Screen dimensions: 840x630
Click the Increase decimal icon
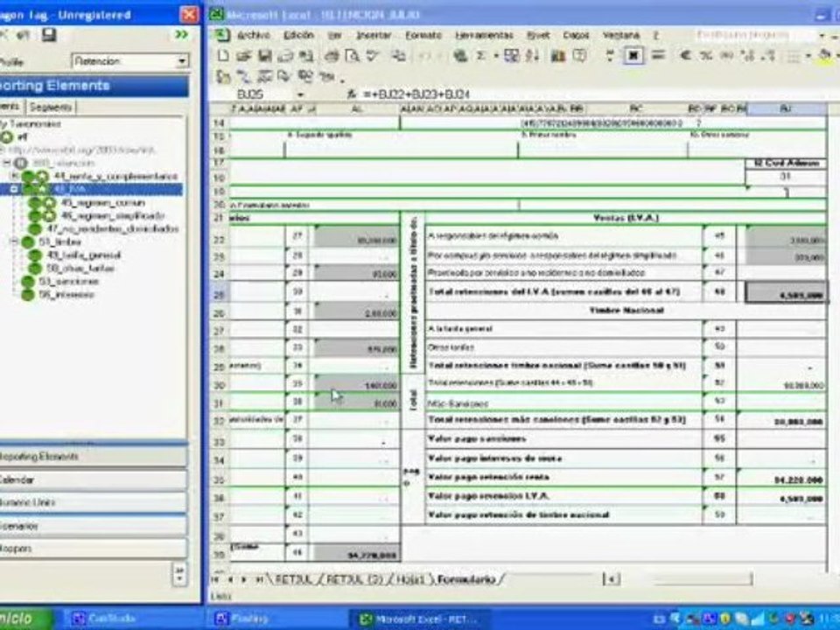click(x=747, y=55)
